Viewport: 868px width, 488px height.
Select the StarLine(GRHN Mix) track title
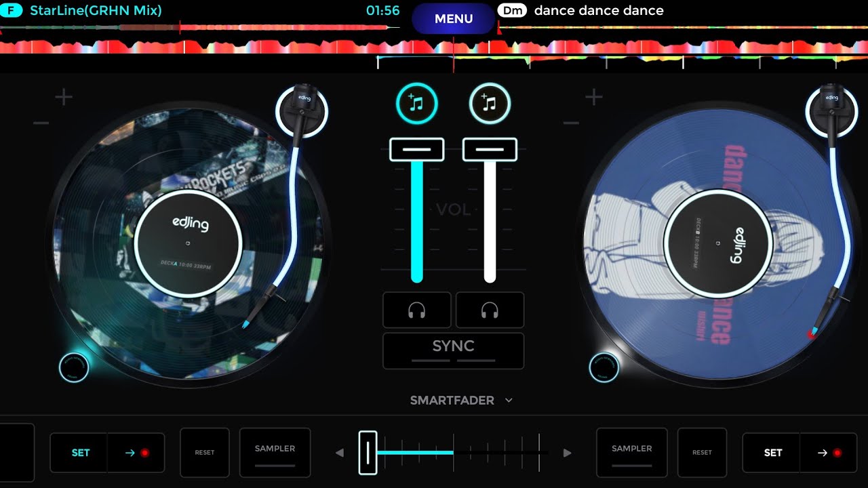point(96,11)
